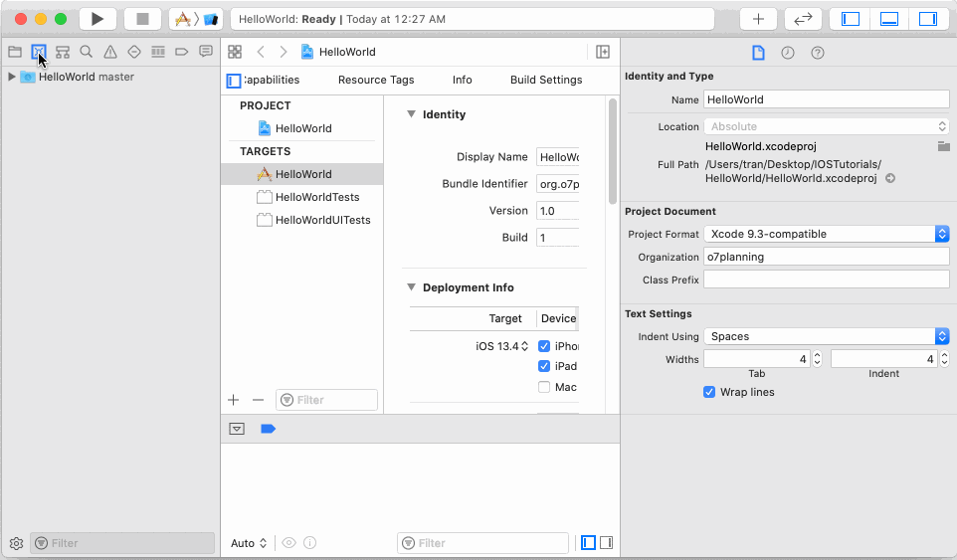Show the History inspector clock icon

788,53
